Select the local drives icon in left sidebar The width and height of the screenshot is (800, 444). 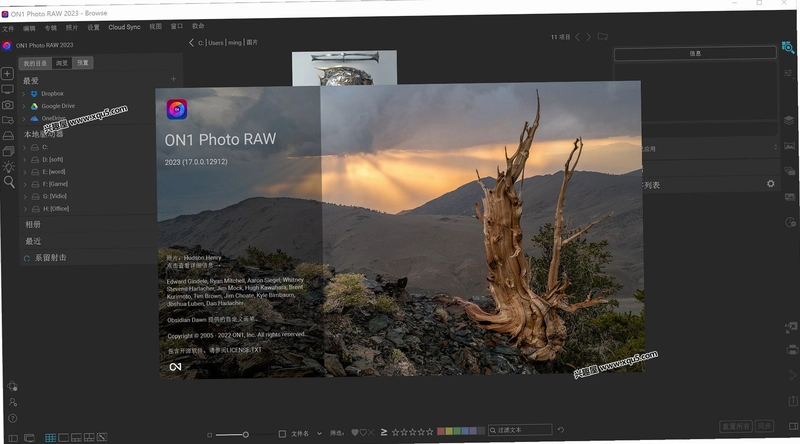[8, 136]
